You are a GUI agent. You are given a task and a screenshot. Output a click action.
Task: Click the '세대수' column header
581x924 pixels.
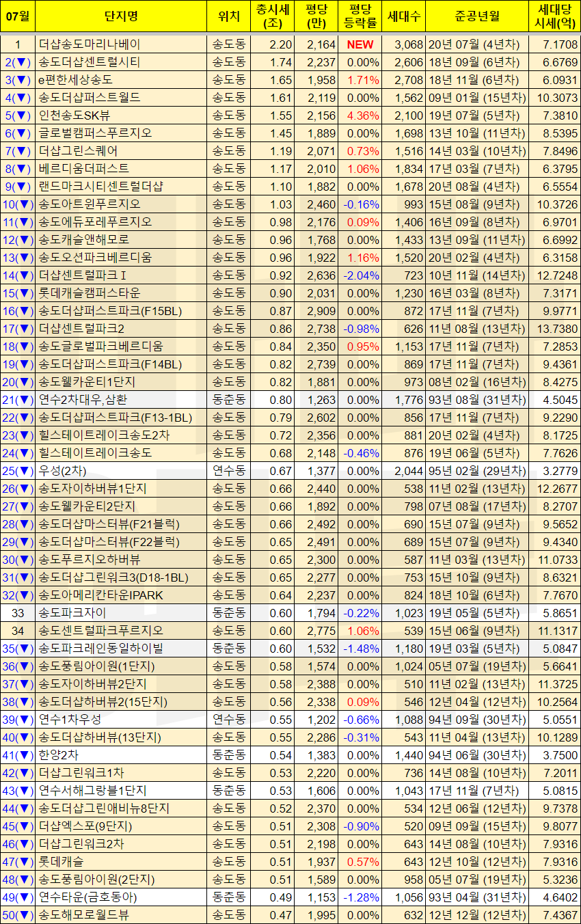tap(403, 16)
